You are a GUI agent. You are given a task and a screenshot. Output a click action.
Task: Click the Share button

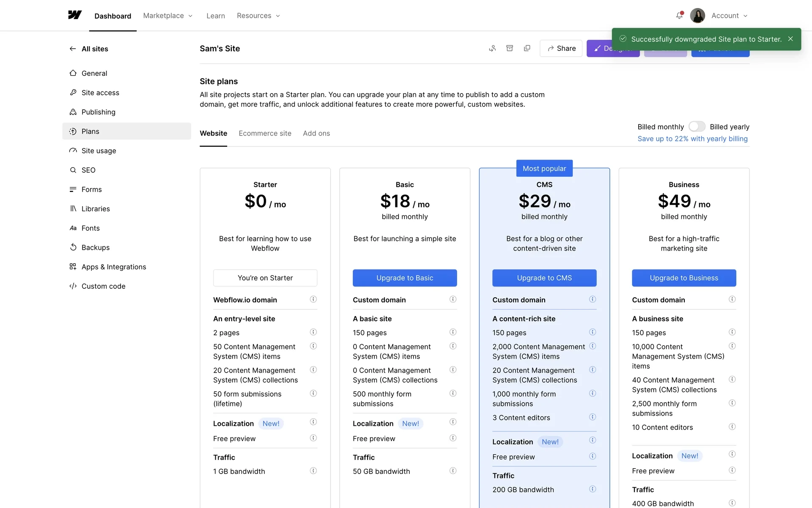[x=561, y=48]
